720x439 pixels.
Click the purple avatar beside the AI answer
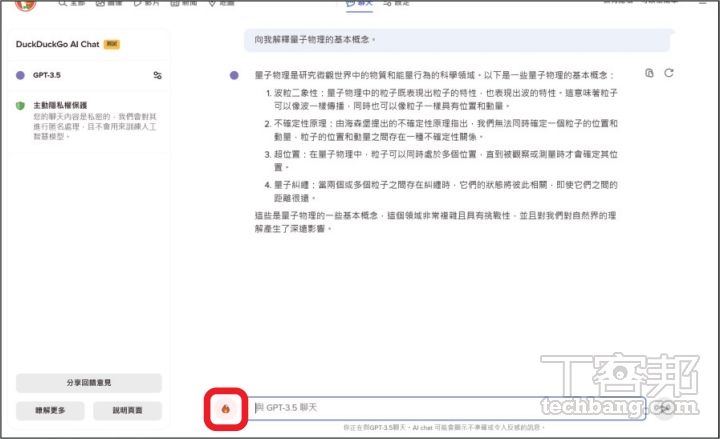[234, 75]
